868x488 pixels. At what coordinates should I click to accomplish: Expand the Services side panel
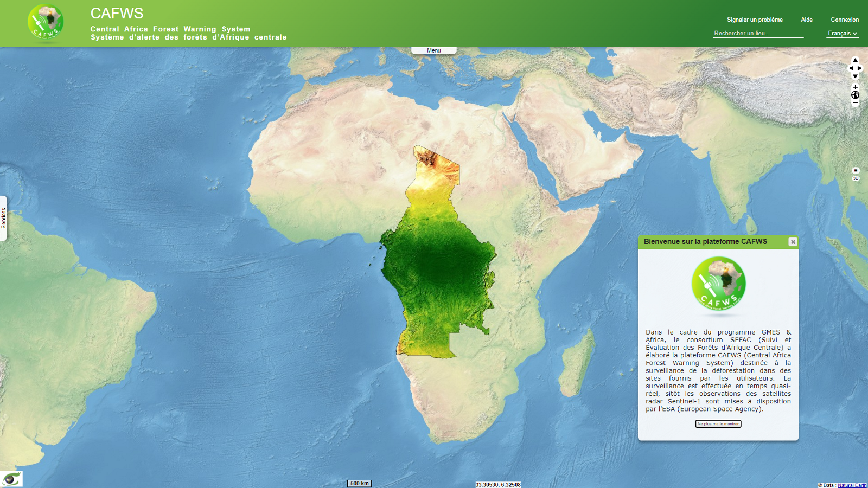click(x=3, y=218)
